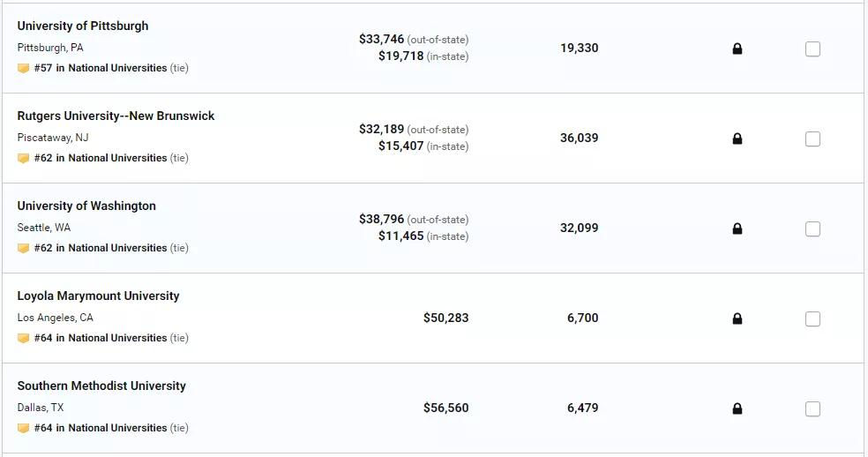Click the lock icon in Rutgers row
Screen dimensions: 868x457
tap(737, 139)
